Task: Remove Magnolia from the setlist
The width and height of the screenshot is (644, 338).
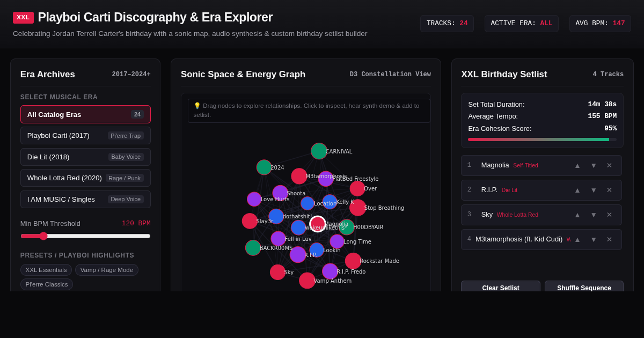Action: [609, 165]
